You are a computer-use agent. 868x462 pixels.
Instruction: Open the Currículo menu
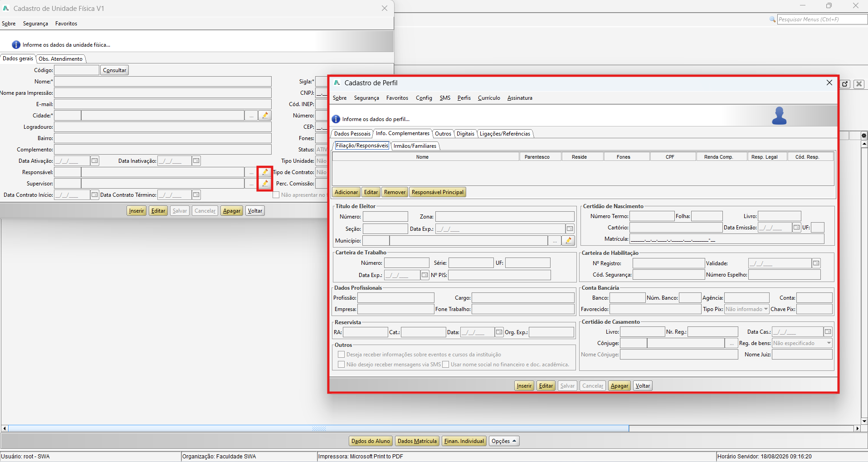[x=489, y=98]
